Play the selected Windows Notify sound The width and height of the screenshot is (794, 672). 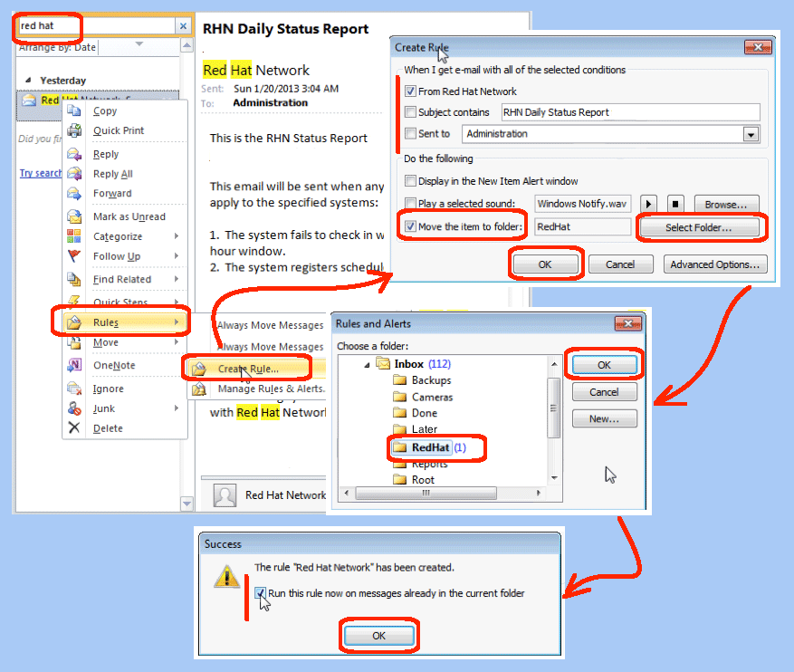[x=648, y=204]
